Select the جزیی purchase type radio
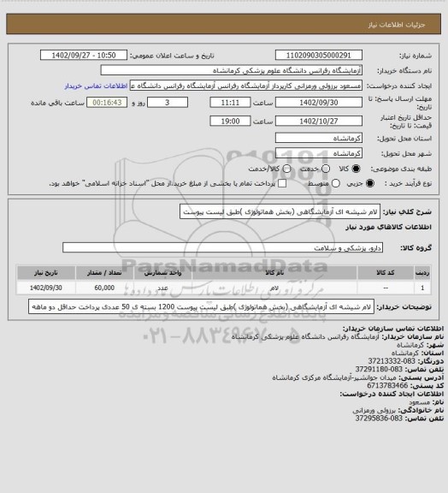448x493 pixels. click(x=370, y=183)
